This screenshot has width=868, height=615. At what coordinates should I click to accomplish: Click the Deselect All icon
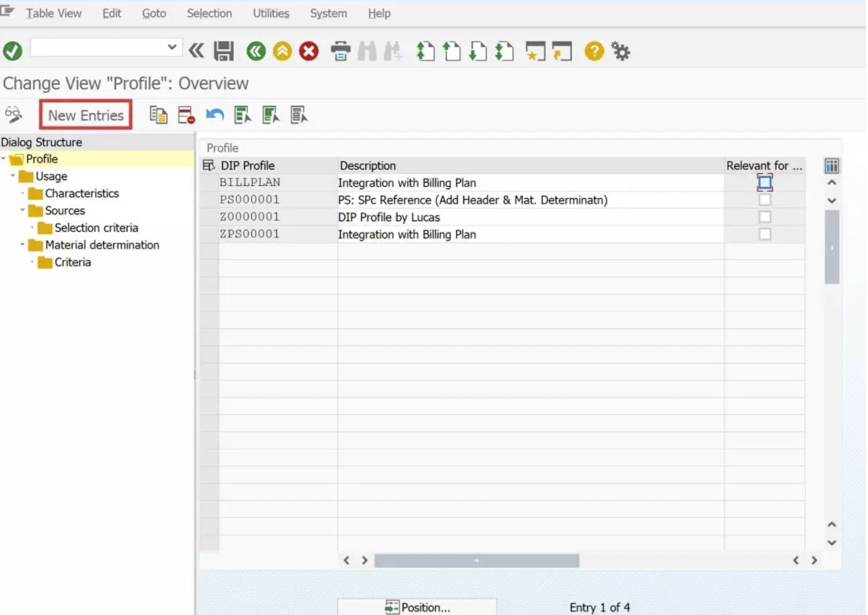(299, 115)
